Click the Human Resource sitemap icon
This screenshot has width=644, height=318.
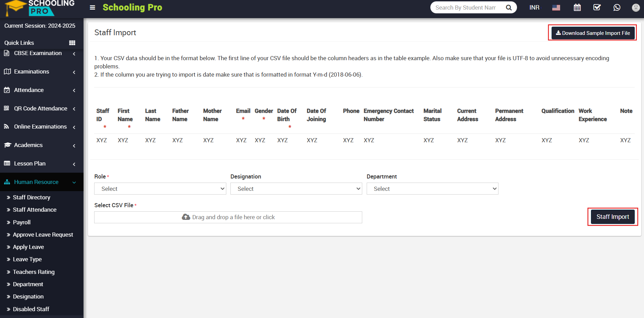point(7,182)
